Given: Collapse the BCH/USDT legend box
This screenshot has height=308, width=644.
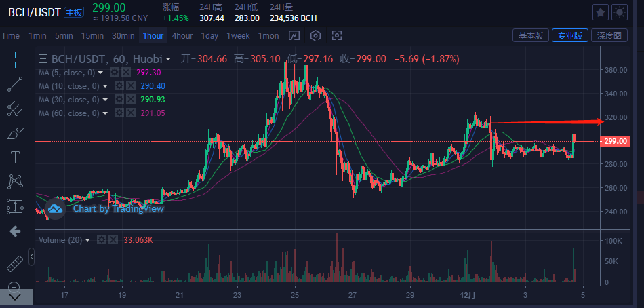Looking at the screenshot, I should [x=42, y=59].
